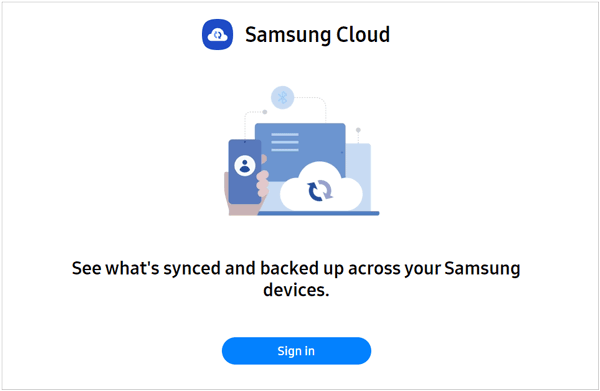Click the dark blue laptop base bar
This screenshot has height=391, width=600.
click(318, 213)
